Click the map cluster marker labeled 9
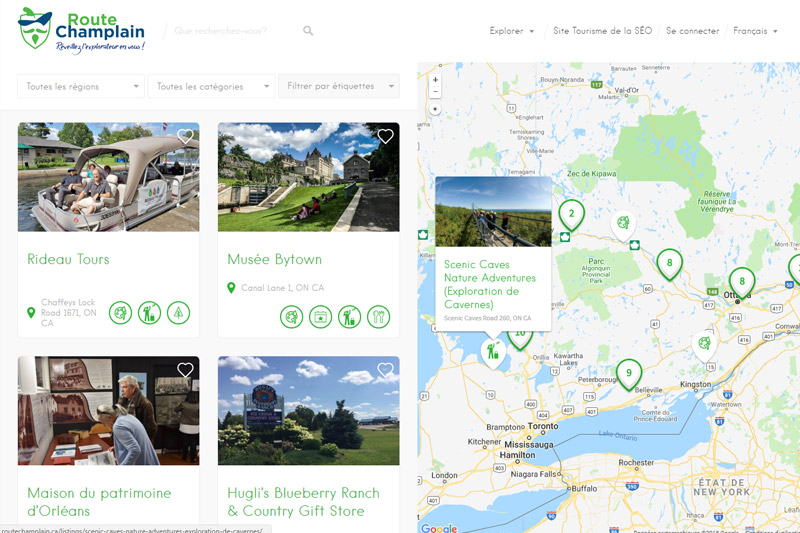Image resolution: width=800 pixels, height=533 pixels. 629,374
